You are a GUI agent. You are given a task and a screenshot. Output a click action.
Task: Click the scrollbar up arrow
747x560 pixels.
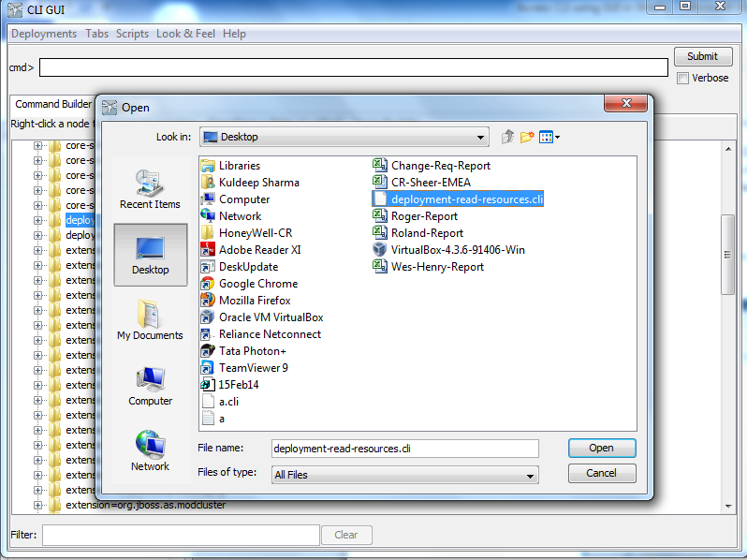pyautogui.click(x=728, y=149)
